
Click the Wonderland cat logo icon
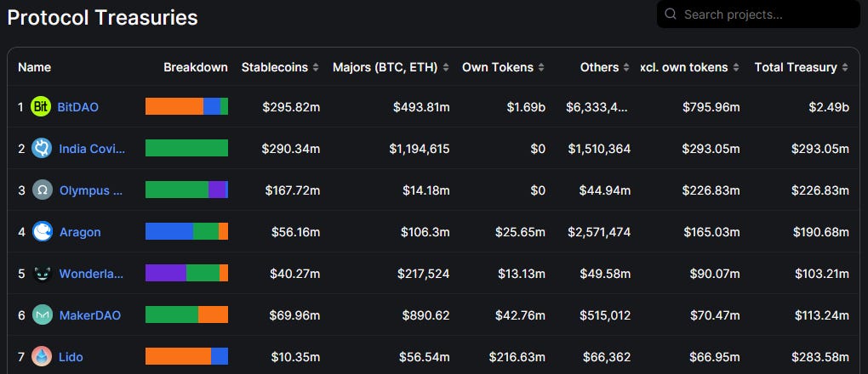[42, 274]
